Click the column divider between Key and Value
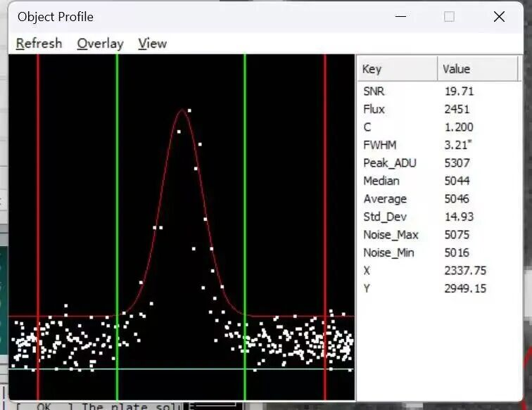This screenshot has width=532, height=410. (437, 69)
